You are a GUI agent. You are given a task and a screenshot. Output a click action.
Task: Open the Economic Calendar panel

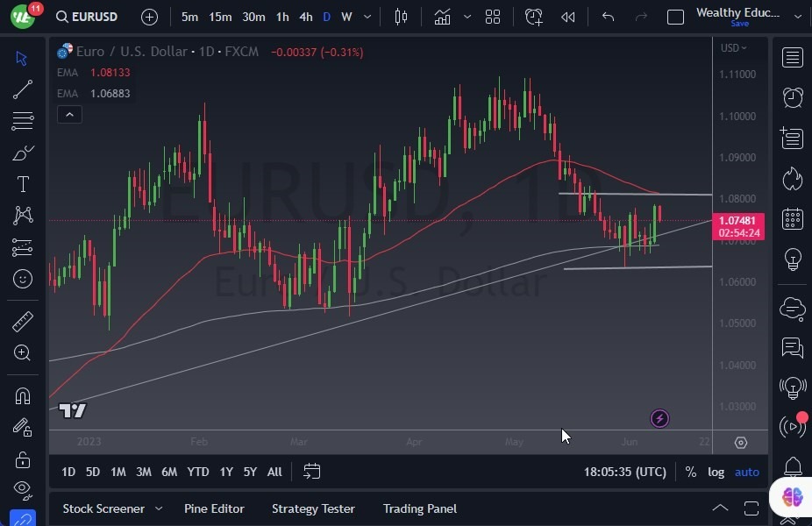(x=792, y=218)
